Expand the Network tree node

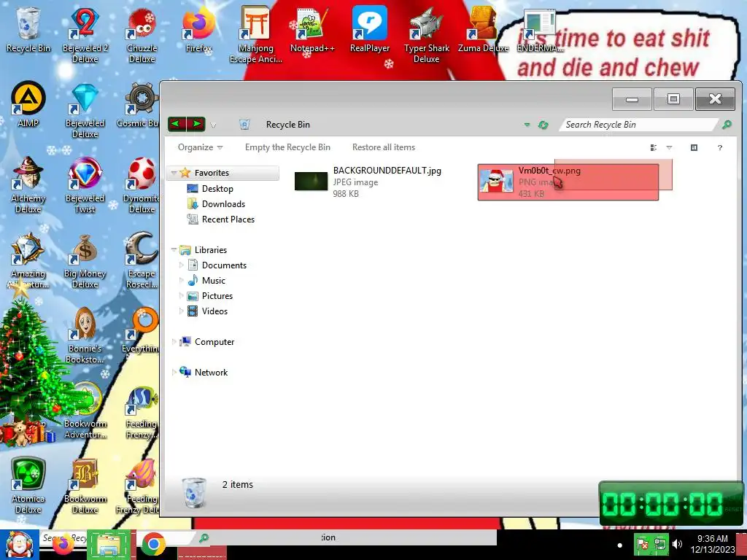[174, 373]
